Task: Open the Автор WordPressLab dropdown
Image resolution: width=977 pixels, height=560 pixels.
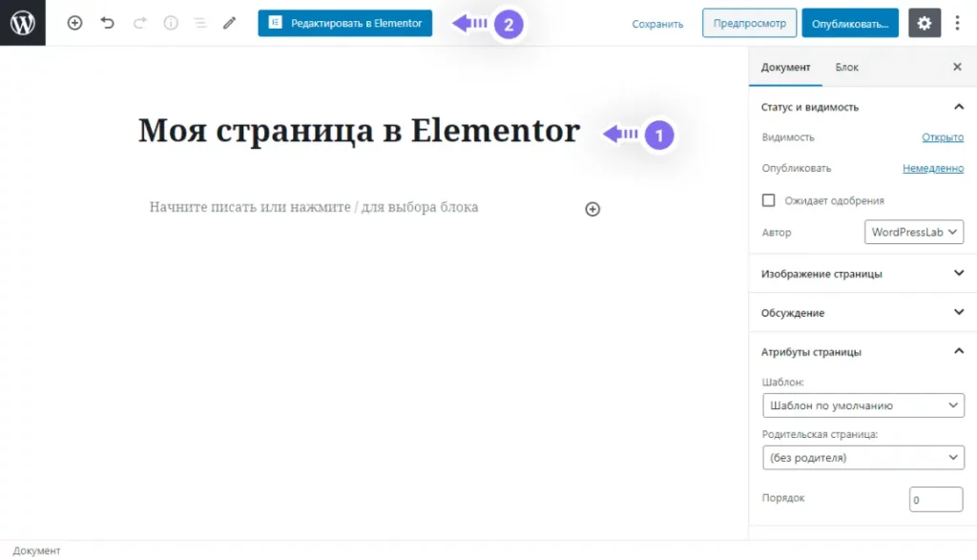Action: (913, 232)
